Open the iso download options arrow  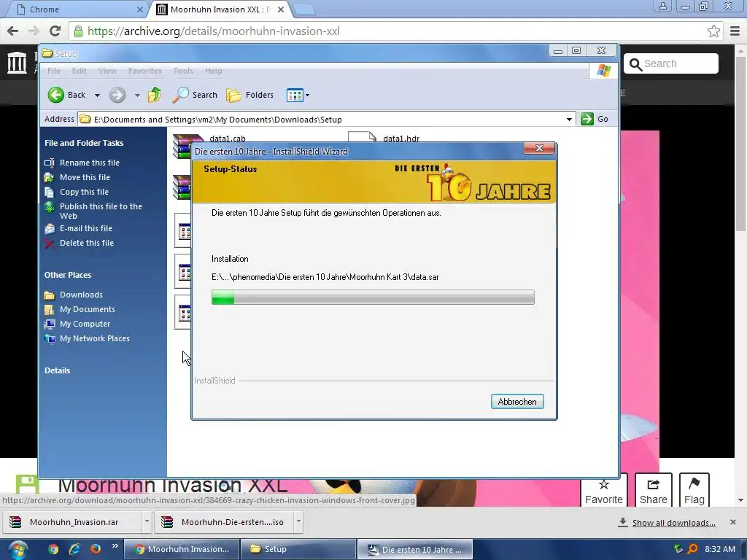(298, 521)
